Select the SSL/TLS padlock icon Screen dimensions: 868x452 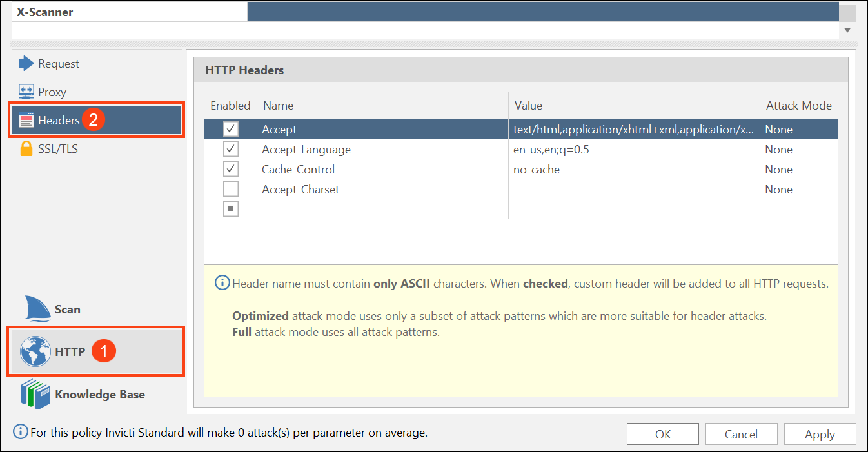(26, 148)
